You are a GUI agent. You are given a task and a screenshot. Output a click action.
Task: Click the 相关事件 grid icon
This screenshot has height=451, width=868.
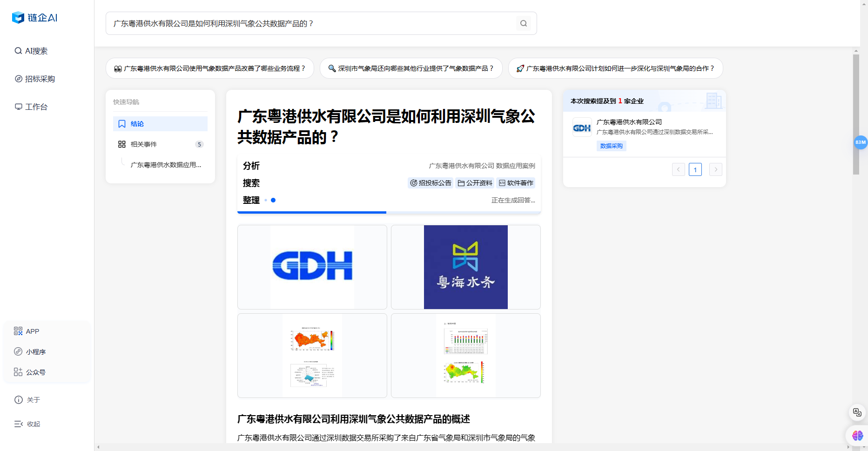(122, 144)
